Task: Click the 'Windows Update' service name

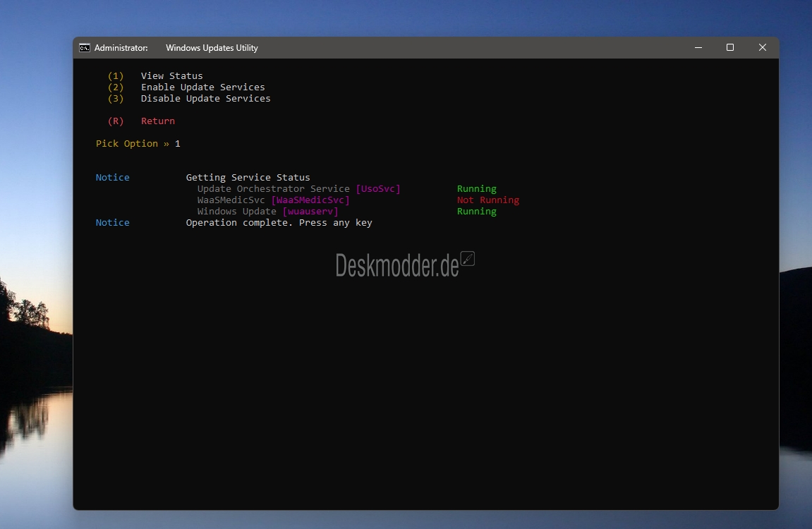Action: 236,212
